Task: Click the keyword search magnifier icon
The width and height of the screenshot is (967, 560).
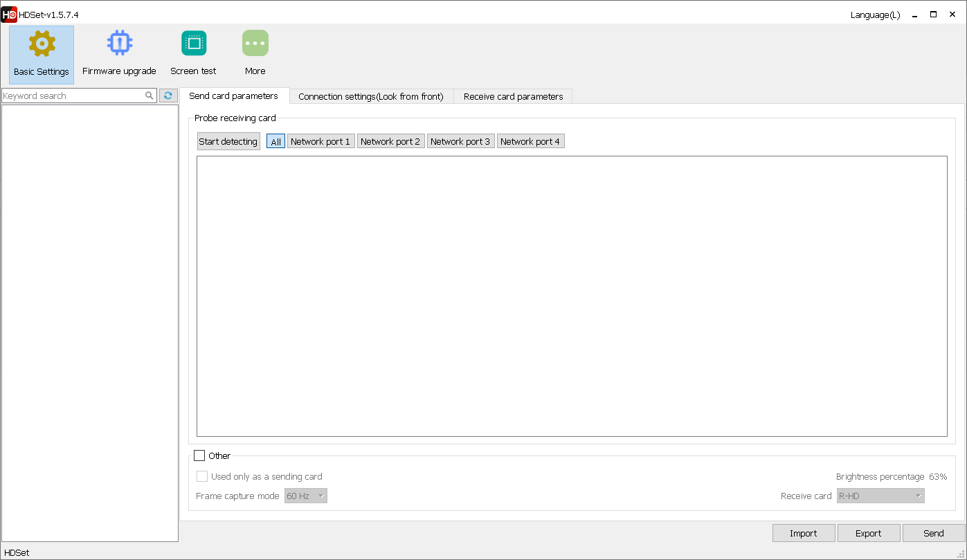Action: coord(149,95)
